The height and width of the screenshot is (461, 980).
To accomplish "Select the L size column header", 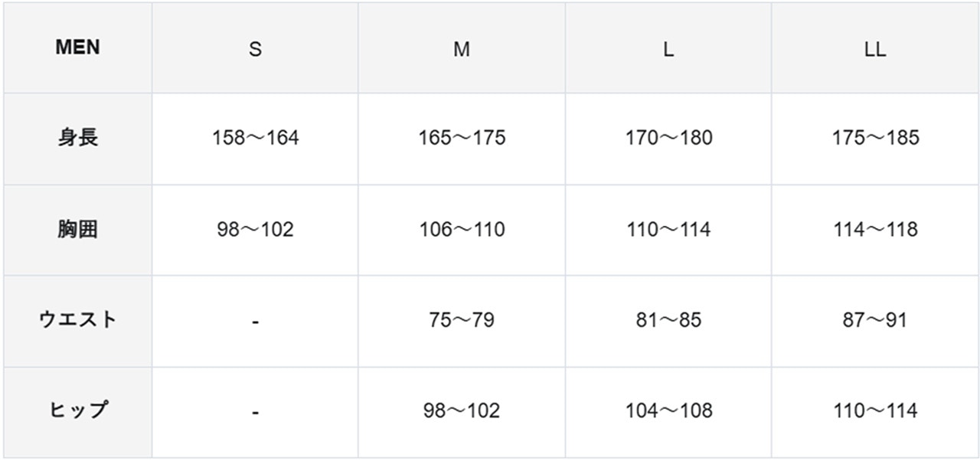I will pyautogui.click(x=668, y=50).
